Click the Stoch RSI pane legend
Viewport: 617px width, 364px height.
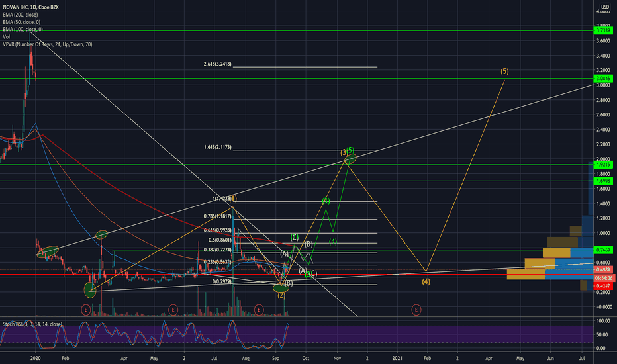(x=32, y=324)
